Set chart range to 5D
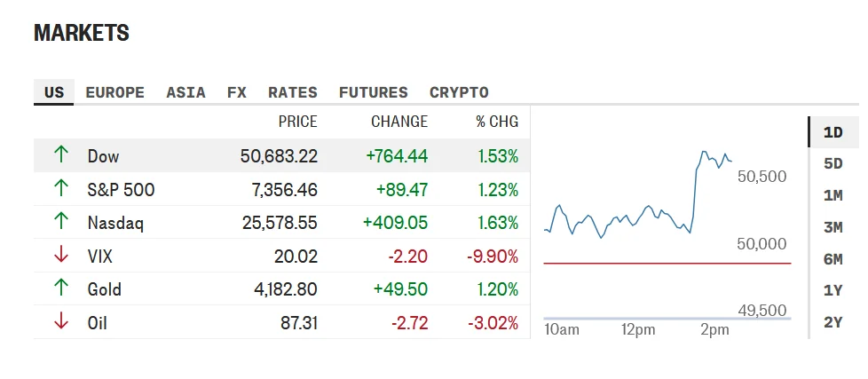Image resolution: width=868 pixels, height=379 pixels. tap(832, 164)
